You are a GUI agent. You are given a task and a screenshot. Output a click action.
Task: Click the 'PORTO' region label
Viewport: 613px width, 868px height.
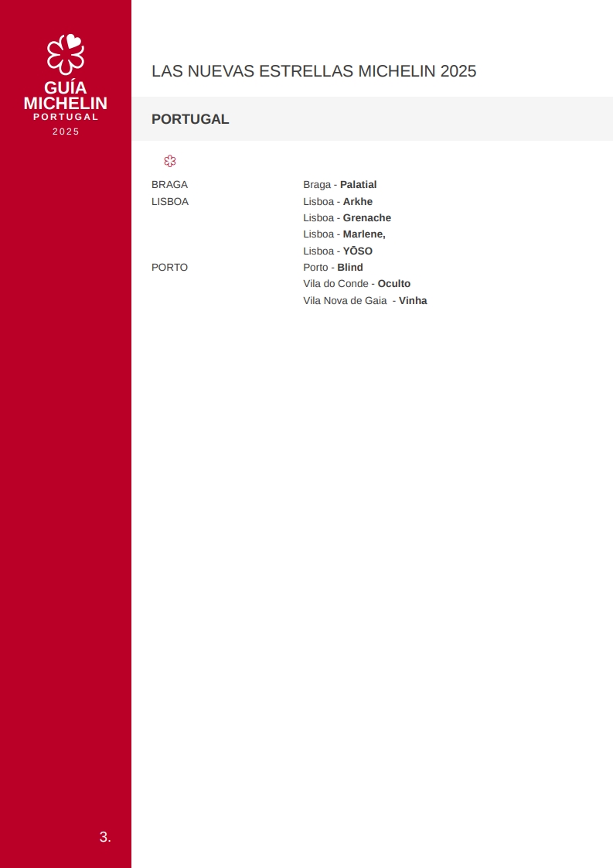click(170, 268)
